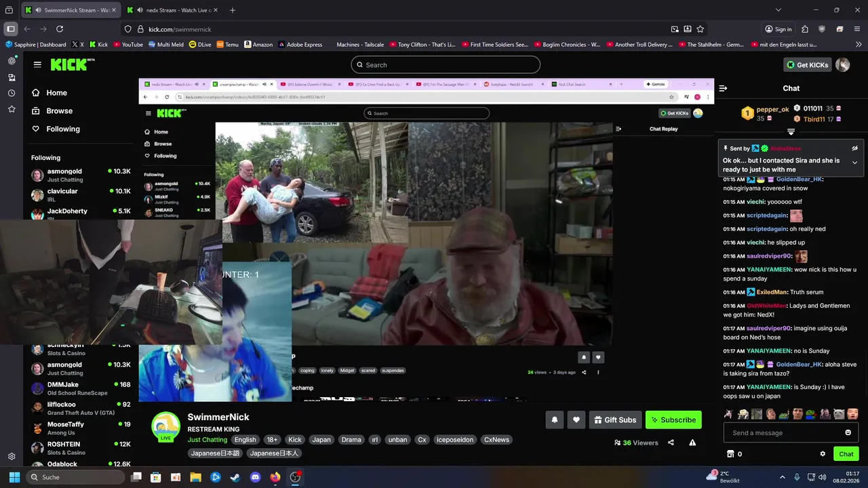Collapse the chat panel with arrow icon

click(723, 88)
